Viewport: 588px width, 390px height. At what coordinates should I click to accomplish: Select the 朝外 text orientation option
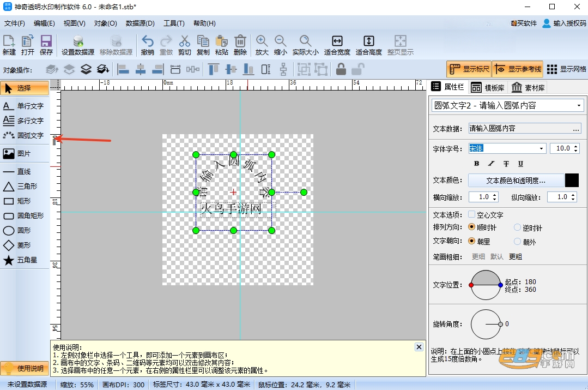(518, 241)
